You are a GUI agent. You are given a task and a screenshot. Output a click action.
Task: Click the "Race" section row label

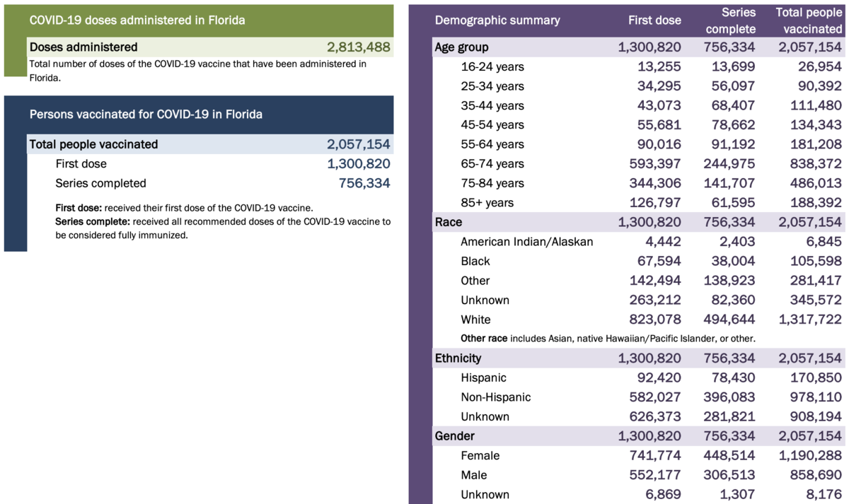point(449,222)
